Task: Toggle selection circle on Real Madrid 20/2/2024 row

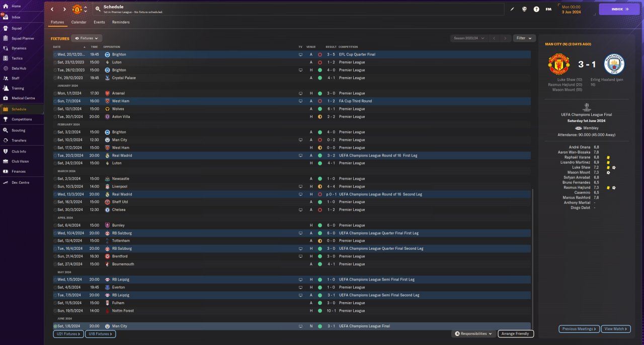Action: click(x=55, y=156)
